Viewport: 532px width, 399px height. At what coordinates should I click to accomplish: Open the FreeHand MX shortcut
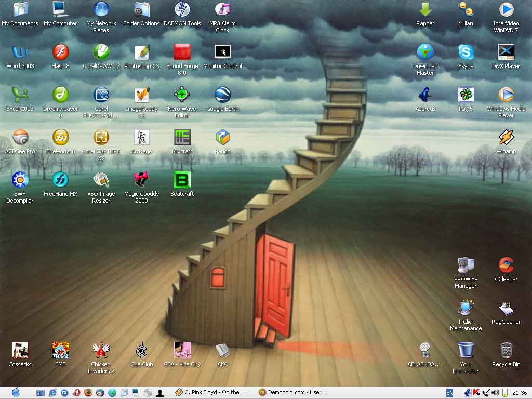click(60, 179)
